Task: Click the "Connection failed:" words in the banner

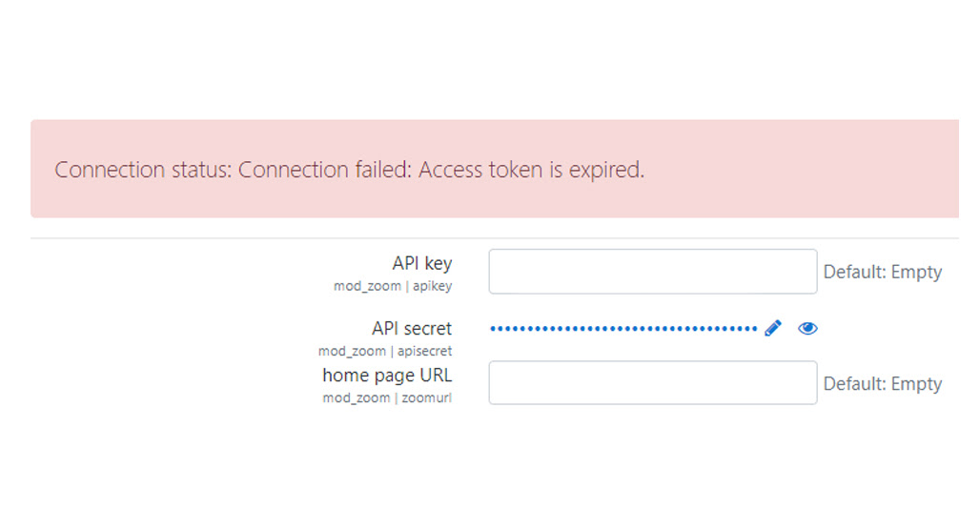Action: click(x=324, y=170)
